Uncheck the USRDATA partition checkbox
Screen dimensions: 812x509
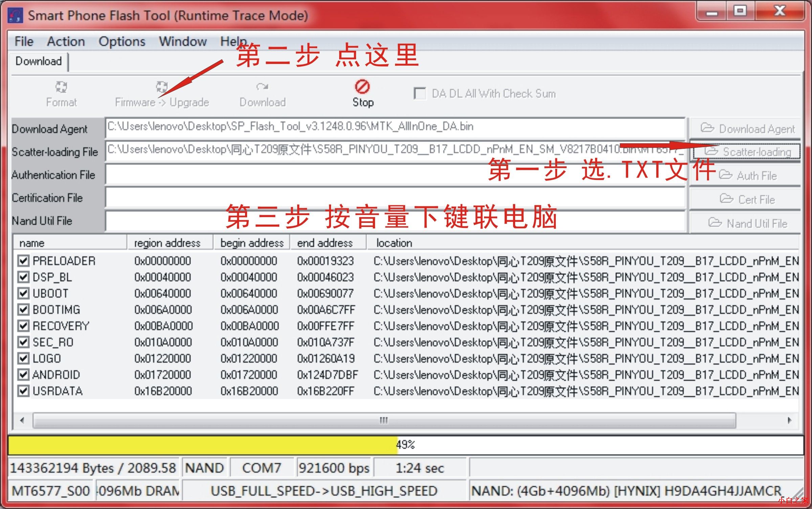23,391
